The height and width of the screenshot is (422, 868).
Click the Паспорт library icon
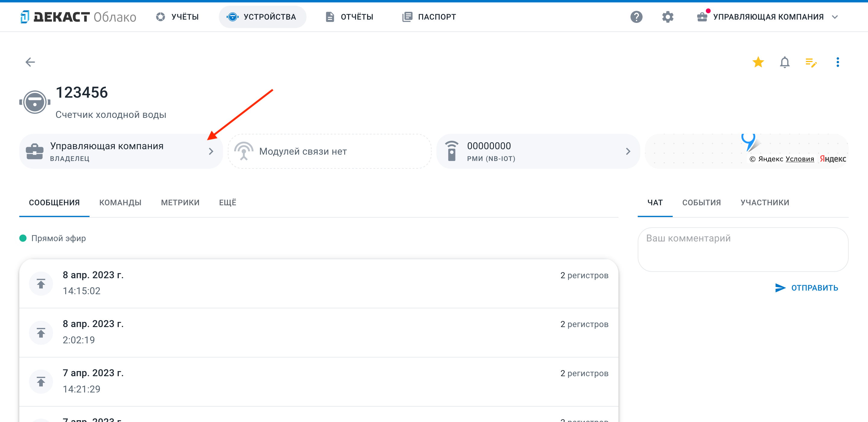[x=407, y=17]
